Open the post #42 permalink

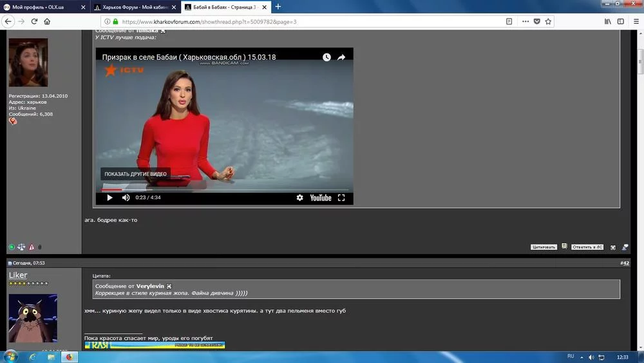624,263
